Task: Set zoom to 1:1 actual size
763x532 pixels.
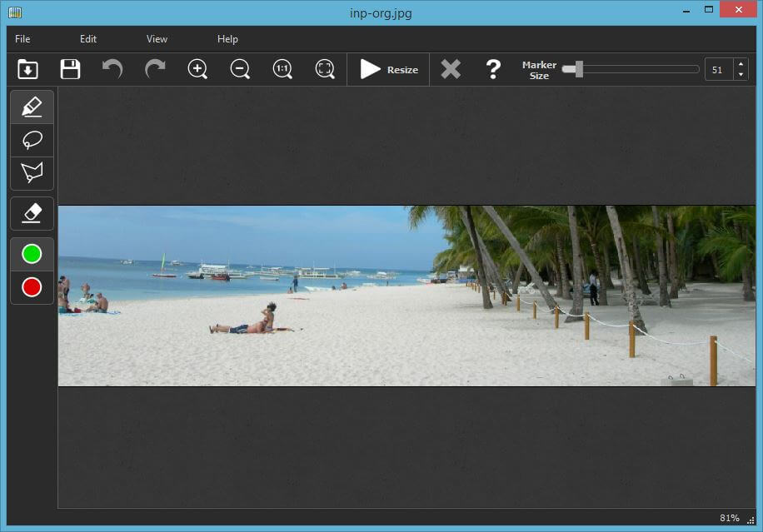Action: point(282,69)
